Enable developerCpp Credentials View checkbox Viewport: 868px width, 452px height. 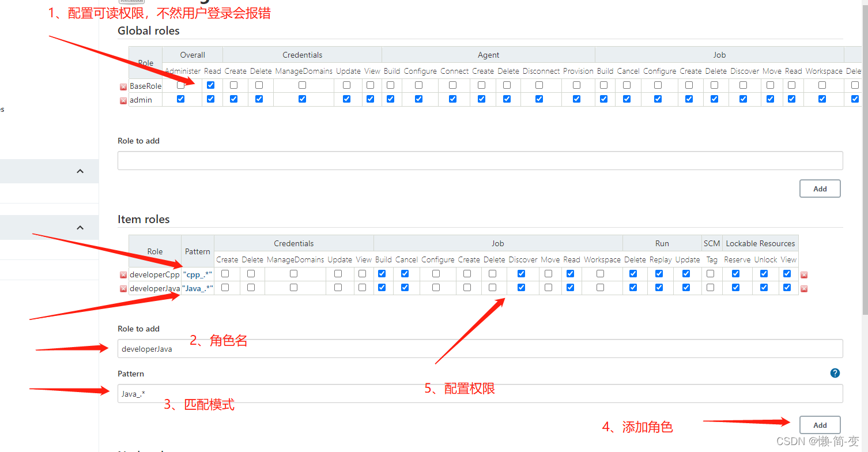363,273
